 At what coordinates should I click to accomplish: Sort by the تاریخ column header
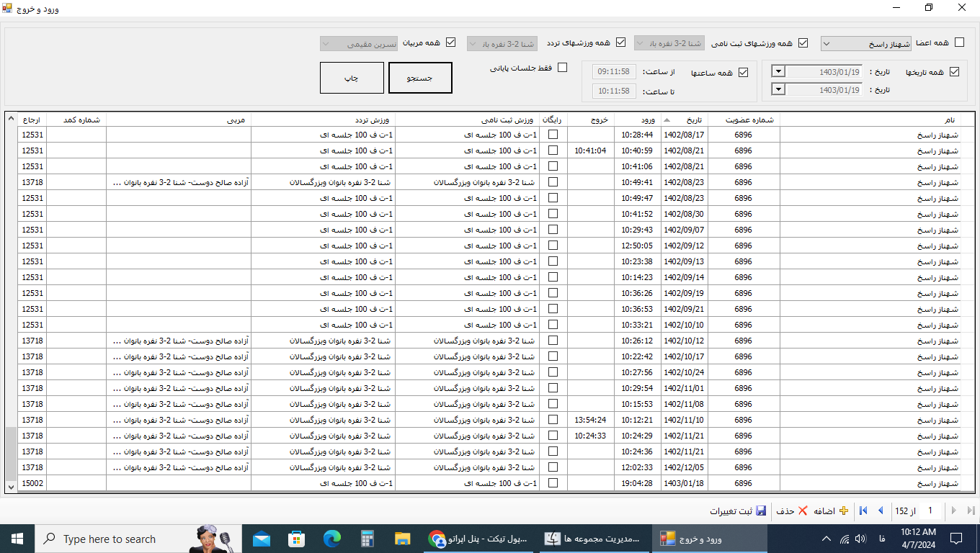tap(685, 120)
